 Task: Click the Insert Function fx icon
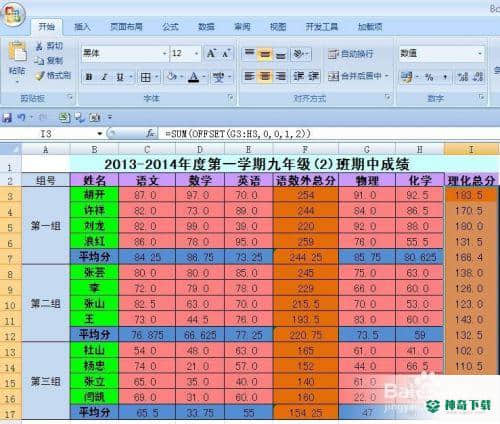(150, 134)
